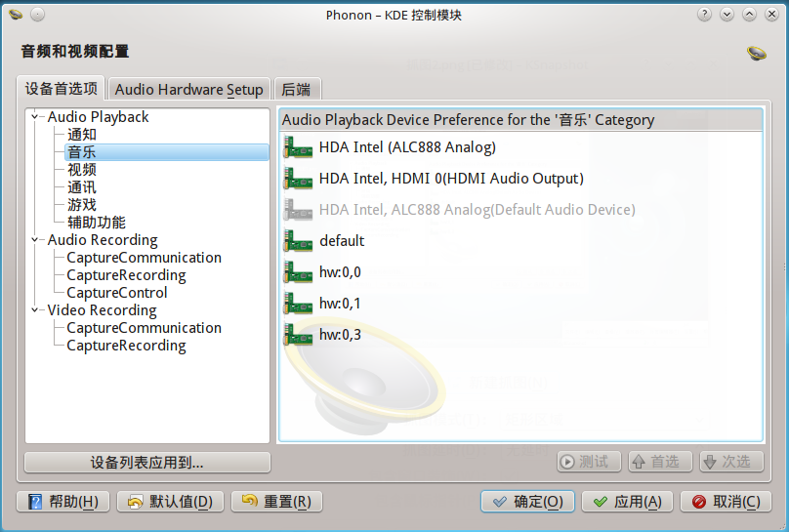Click the sound card icon next to hw:0,0
The height and width of the screenshot is (532, 789).
pos(298,272)
